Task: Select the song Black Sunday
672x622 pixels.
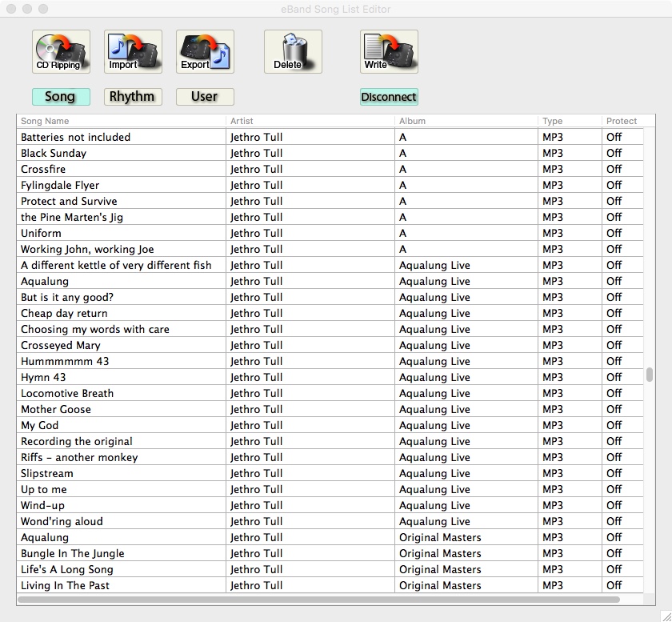Action: coord(330,153)
